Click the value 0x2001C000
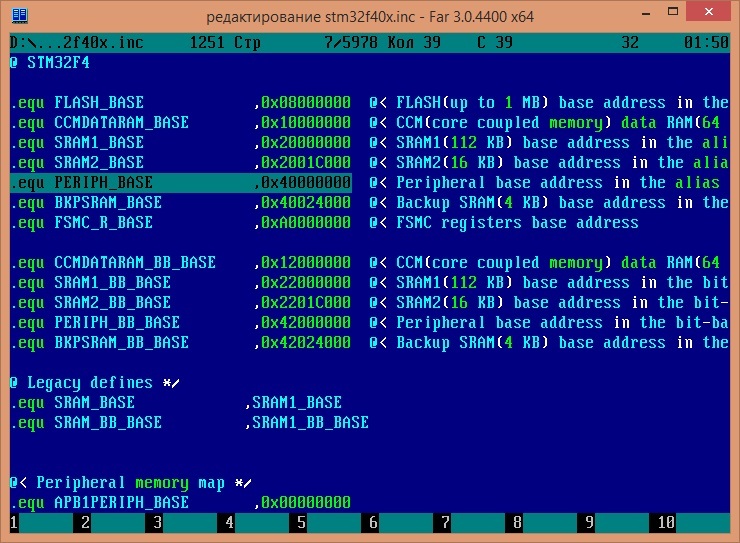This screenshot has width=740, height=543. click(x=306, y=162)
